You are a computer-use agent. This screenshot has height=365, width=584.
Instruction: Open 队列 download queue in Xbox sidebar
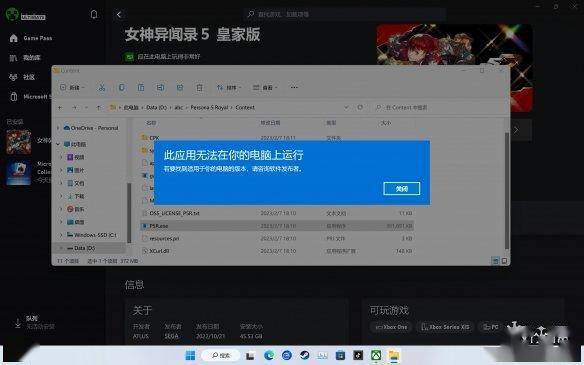coord(34,322)
